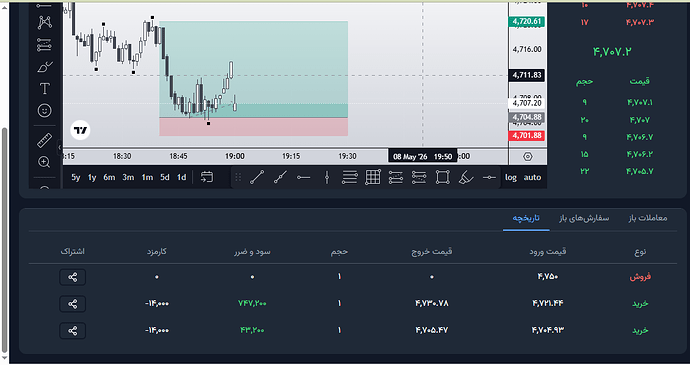690x365 pixels.
Task: Select the Short Position tool
Action: coord(419,177)
